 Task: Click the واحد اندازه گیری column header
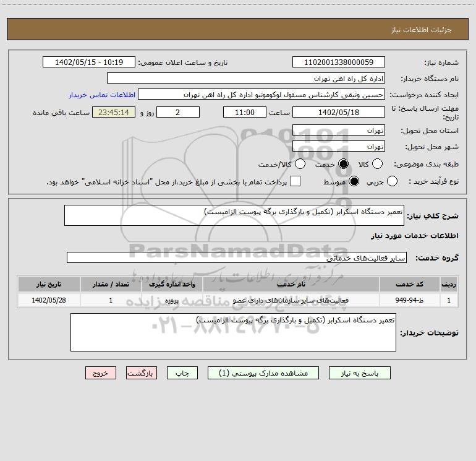coord(172,284)
